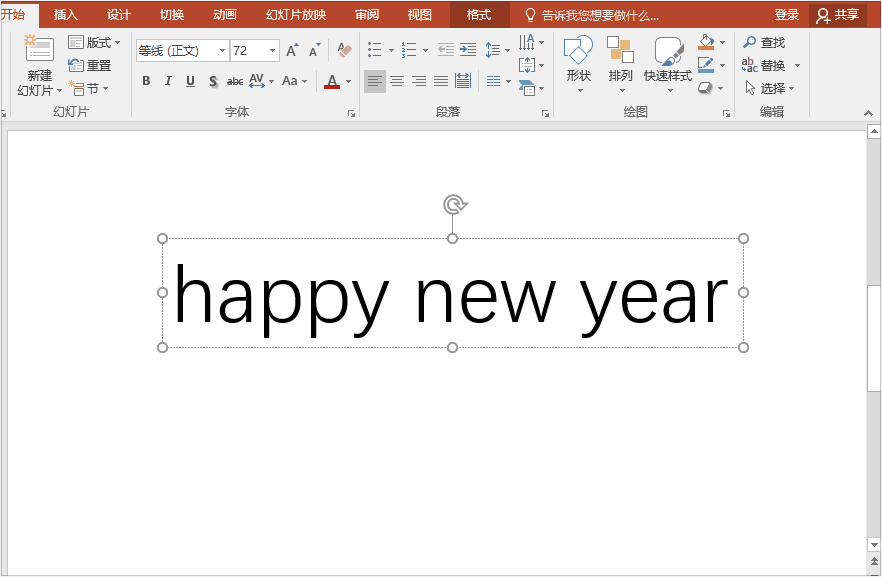
Task: Toggle underline formatting
Action: point(190,81)
